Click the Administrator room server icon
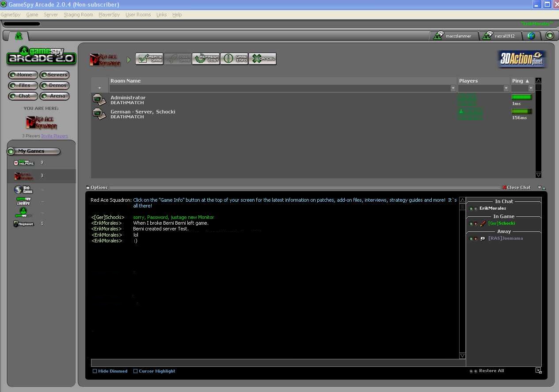 (99, 100)
